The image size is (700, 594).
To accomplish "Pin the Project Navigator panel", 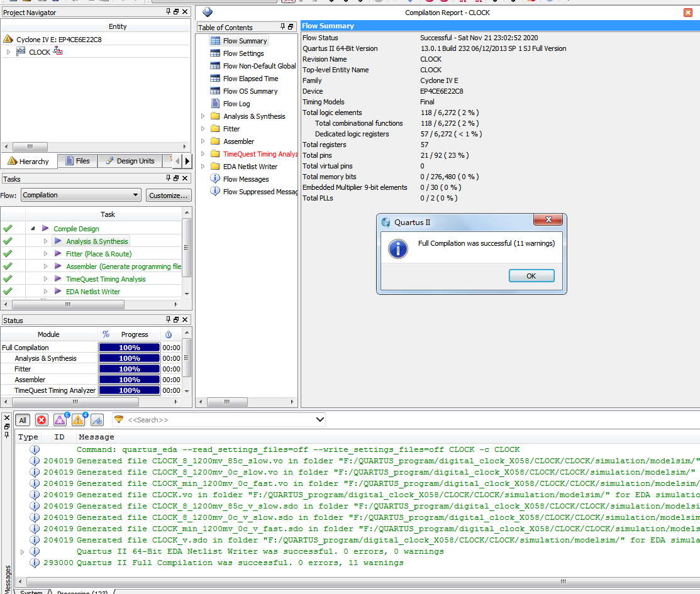I will click(x=168, y=12).
